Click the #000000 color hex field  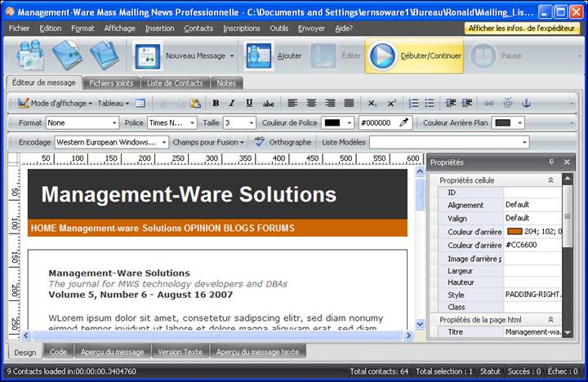[378, 122]
